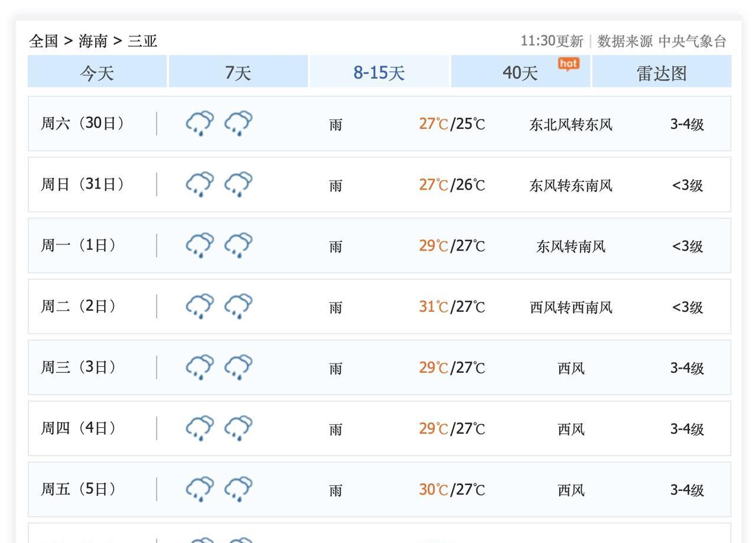Select the 8-15天 forecast tab
Screen dimensions: 756x543
pyautogui.click(x=379, y=73)
